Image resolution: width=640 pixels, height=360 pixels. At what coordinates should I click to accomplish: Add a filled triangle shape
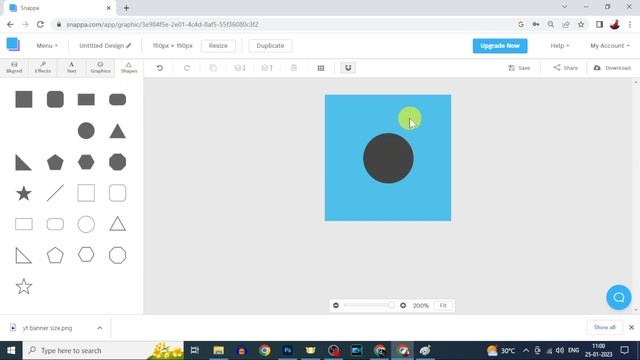click(118, 131)
